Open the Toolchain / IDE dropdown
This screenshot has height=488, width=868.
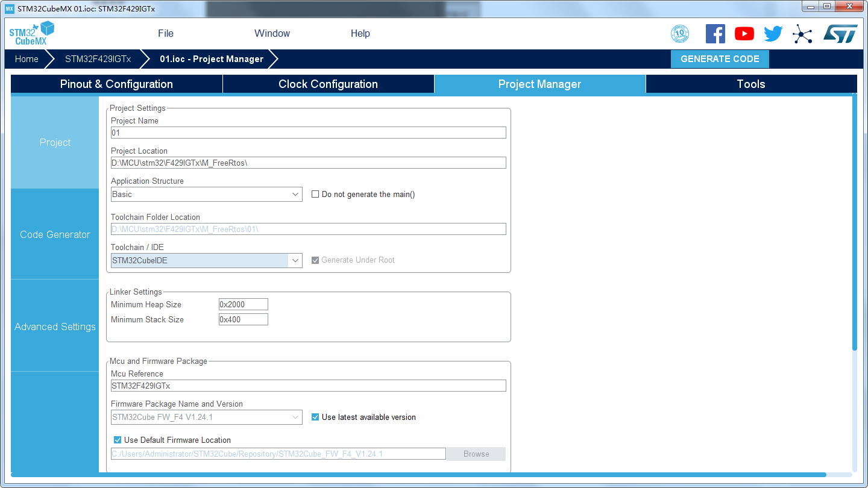(207, 260)
